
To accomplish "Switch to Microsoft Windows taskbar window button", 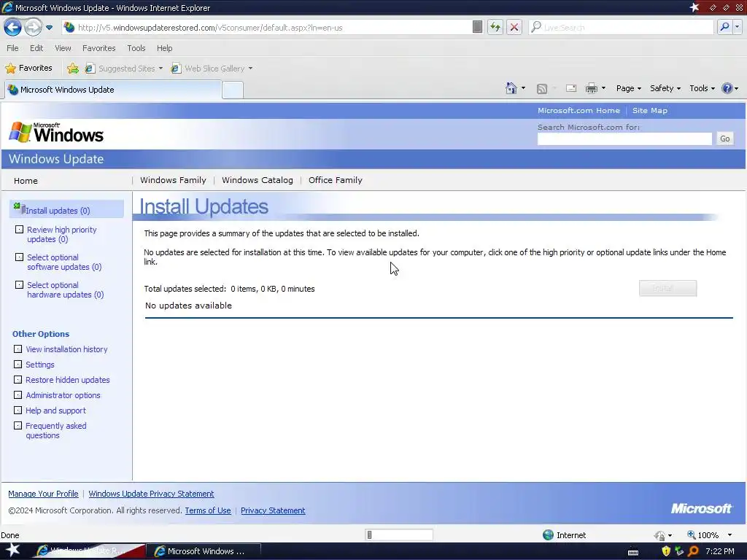I will pyautogui.click(x=204, y=551).
